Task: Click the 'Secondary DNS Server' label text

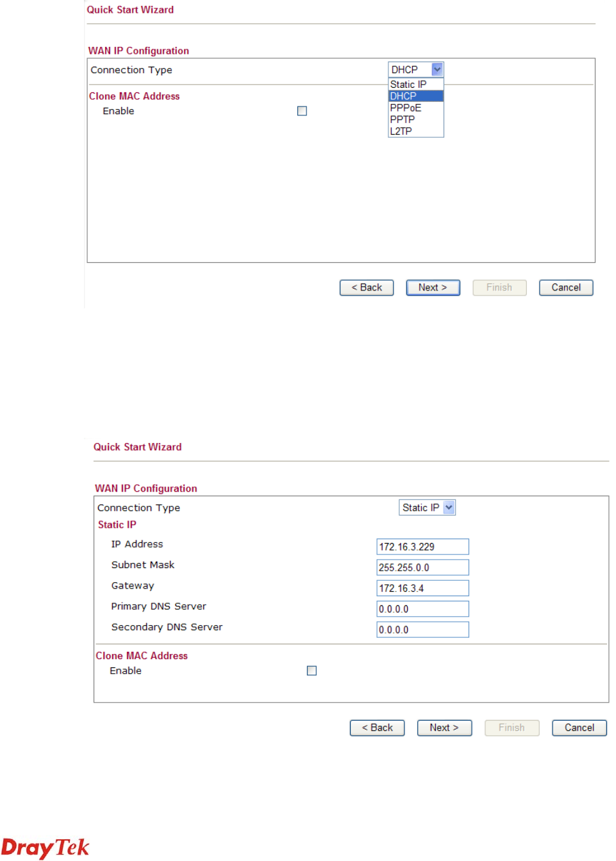Action: [x=167, y=627]
